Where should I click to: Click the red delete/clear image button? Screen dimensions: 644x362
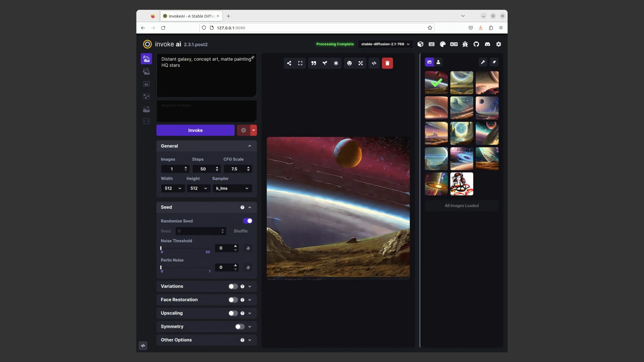[387, 63]
